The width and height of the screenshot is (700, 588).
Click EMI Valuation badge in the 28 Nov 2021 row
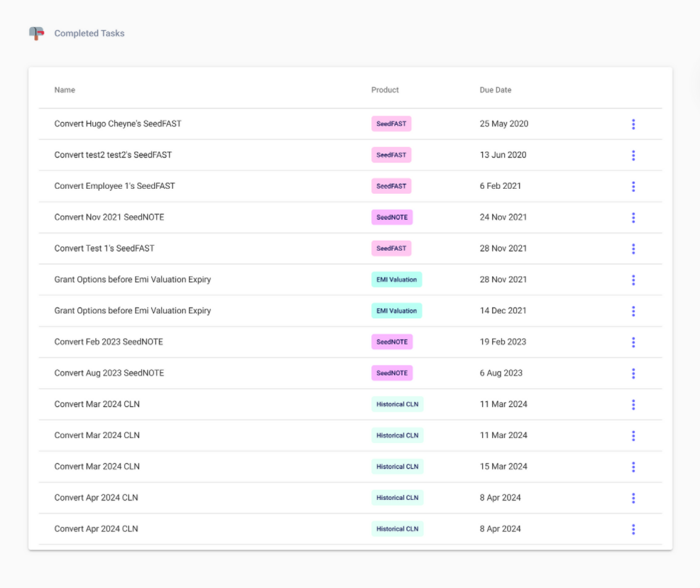396,280
